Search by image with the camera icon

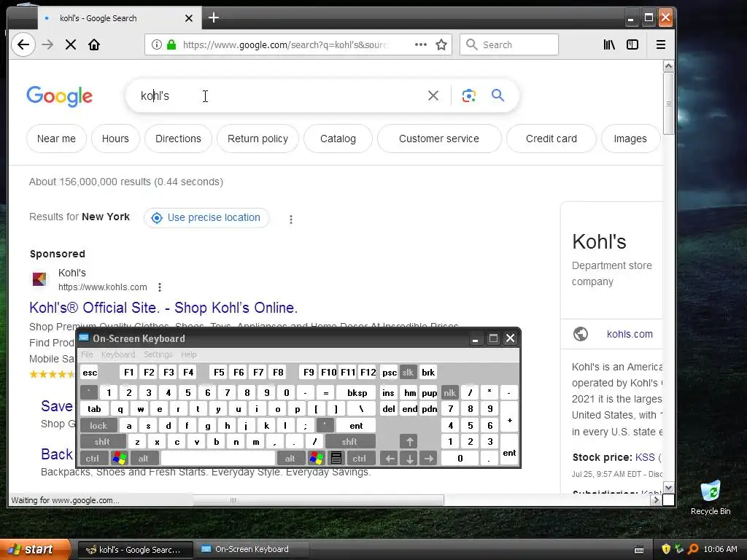[469, 96]
